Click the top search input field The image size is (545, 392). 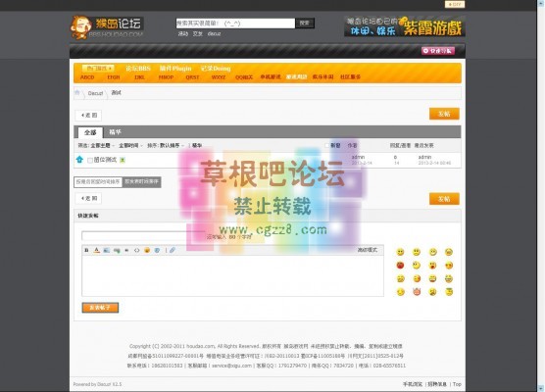tap(235, 24)
